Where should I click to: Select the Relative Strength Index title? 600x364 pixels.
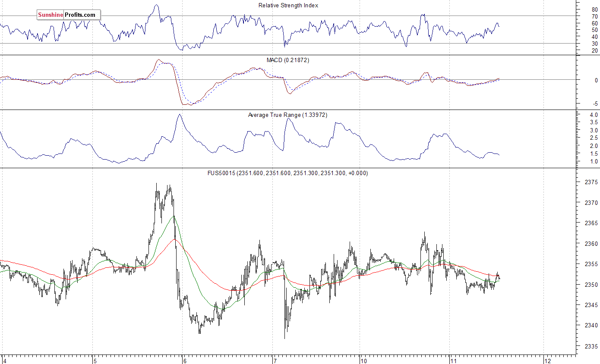pyautogui.click(x=288, y=6)
